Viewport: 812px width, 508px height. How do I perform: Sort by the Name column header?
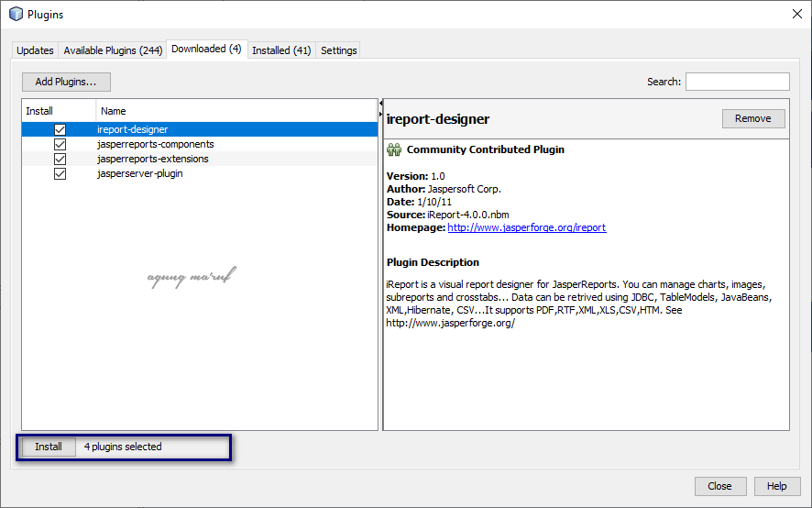point(236,111)
